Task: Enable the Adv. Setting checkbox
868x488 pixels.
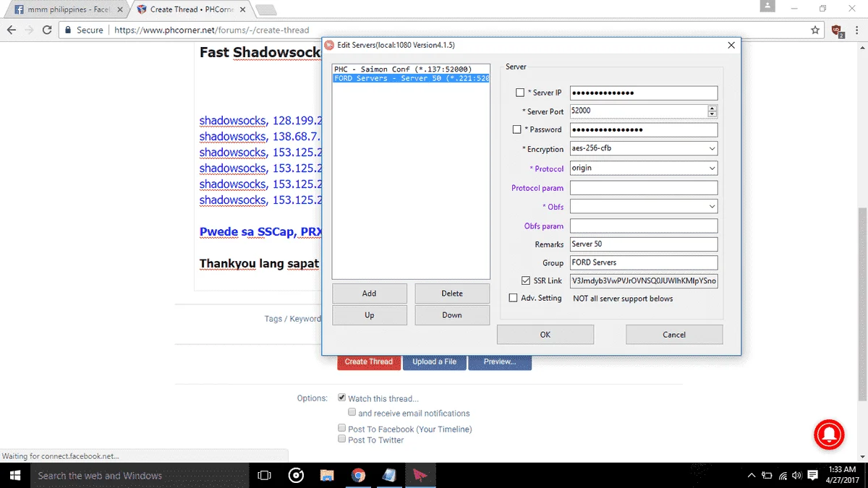Action: (x=514, y=298)
